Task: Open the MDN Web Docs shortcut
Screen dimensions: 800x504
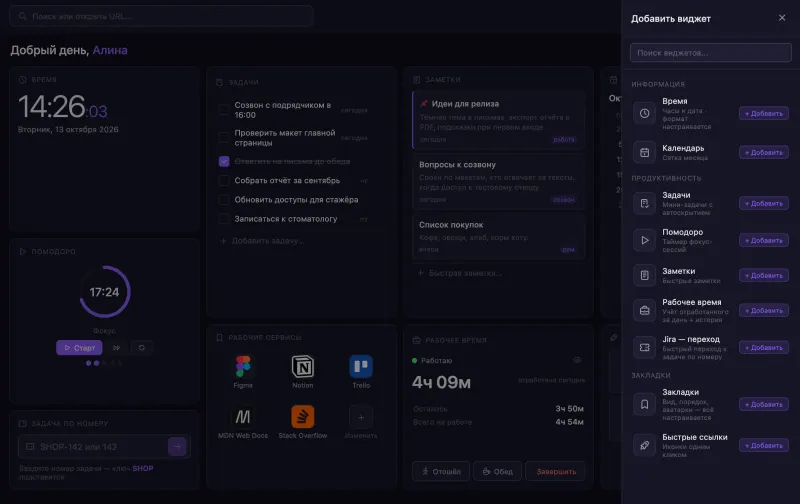Action: (x=243, y=422)
